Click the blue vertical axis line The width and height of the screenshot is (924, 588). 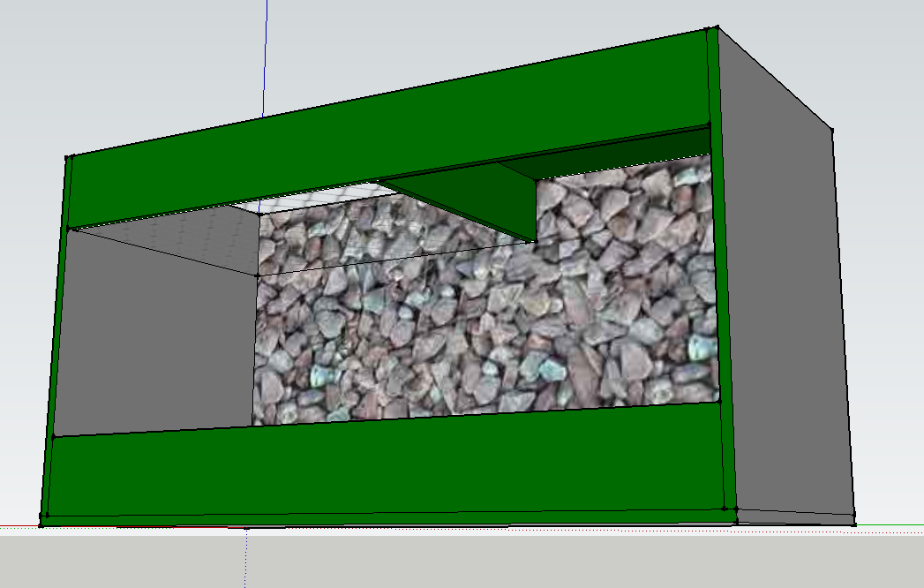click(266, 53)
